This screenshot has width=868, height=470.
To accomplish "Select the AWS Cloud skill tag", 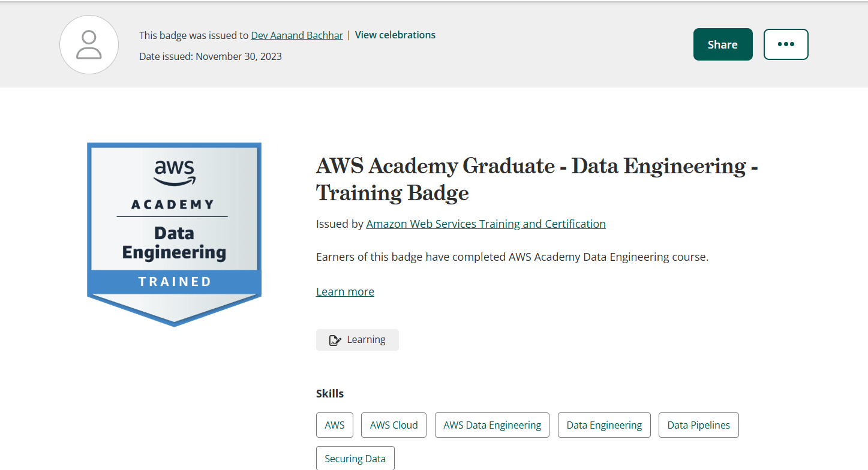I will (x=394, y=425).
